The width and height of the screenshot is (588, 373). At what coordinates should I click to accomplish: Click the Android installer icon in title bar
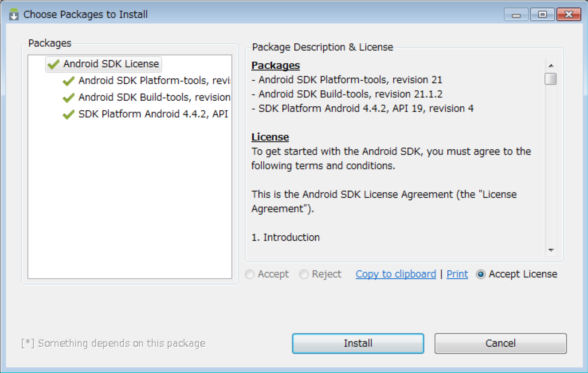coord(14,14)
